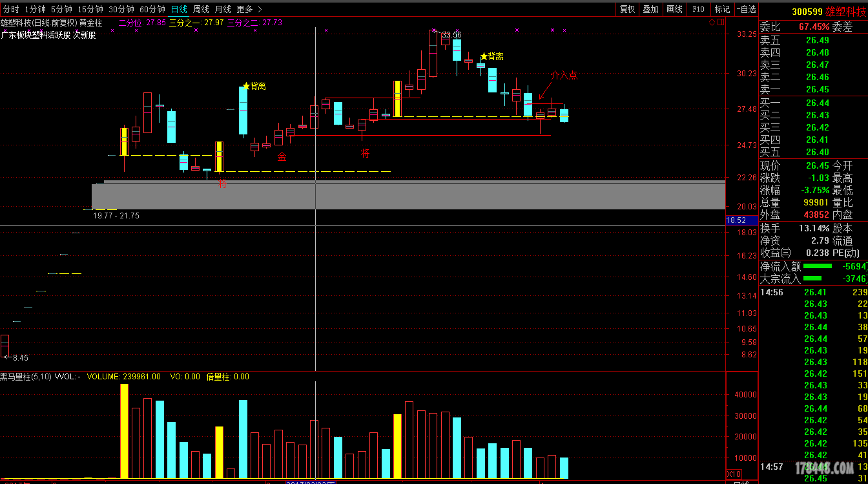Click the 卖三 price 26.47
The height and width of the screenshot is (484, 868).
coord(818,65)
